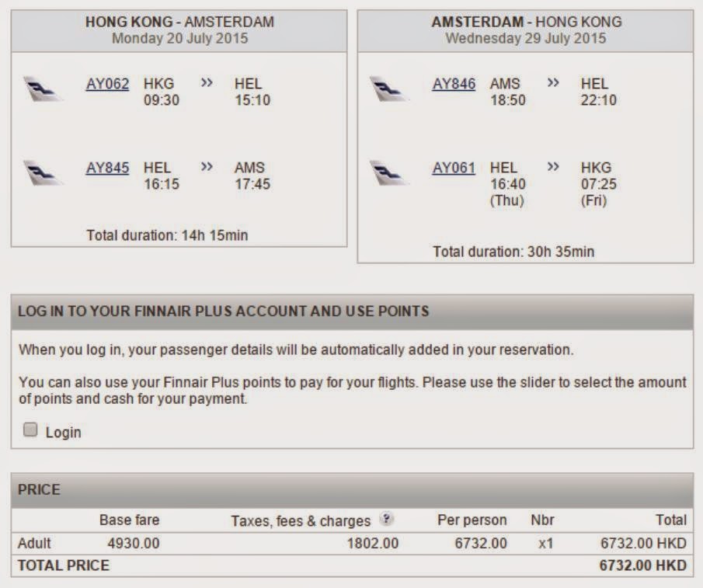This screenshot has width=703, height=588.
Task: Click the outbound total duration 14h 15min
Action: click(179, 235)
